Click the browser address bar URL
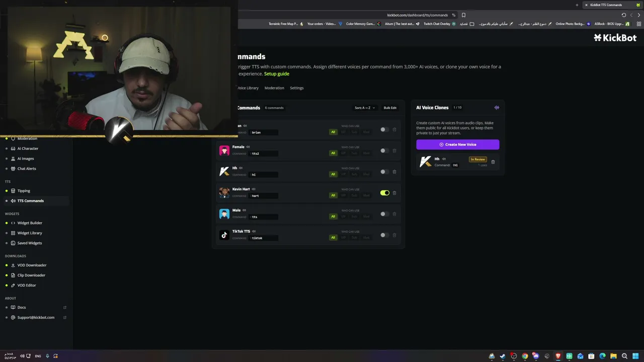 click(x=417, y=15)
